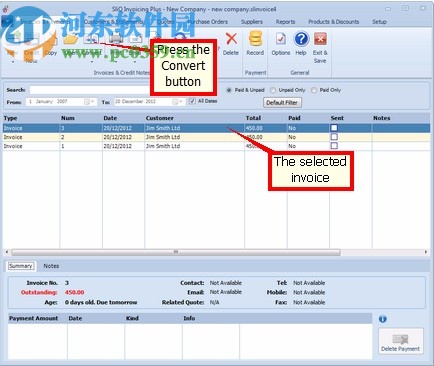The height and width of the screenshot is (366, 434).
Task: Click the printer icon in the ribbon
Action: coord(115,39)
